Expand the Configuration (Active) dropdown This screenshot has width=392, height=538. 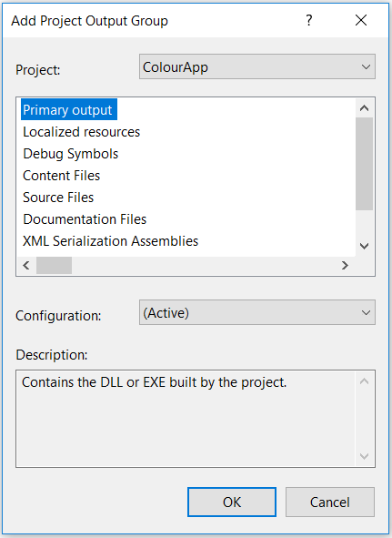click(257, 312)
